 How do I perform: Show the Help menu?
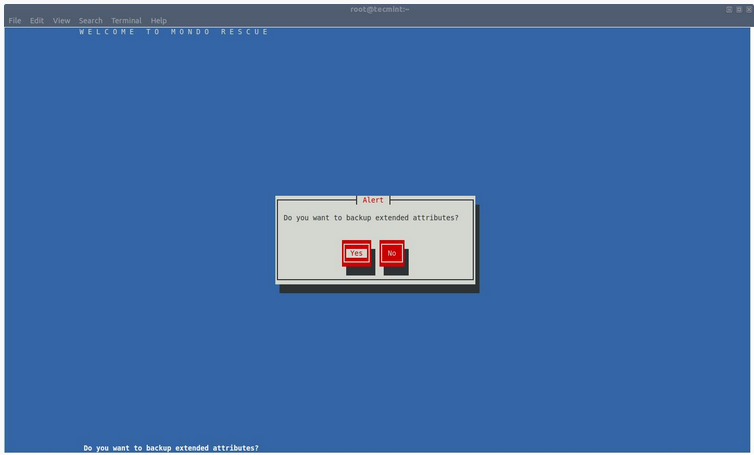[x=158, y=20]
